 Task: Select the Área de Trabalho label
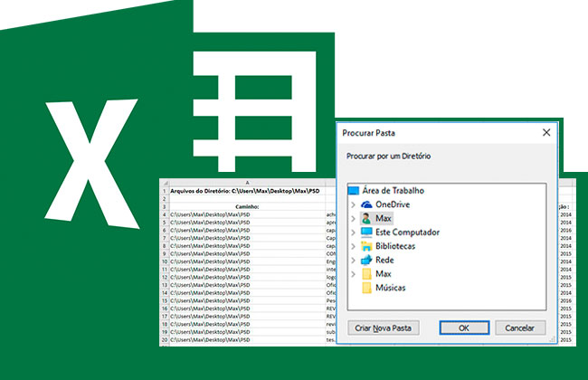click(393, 191)
